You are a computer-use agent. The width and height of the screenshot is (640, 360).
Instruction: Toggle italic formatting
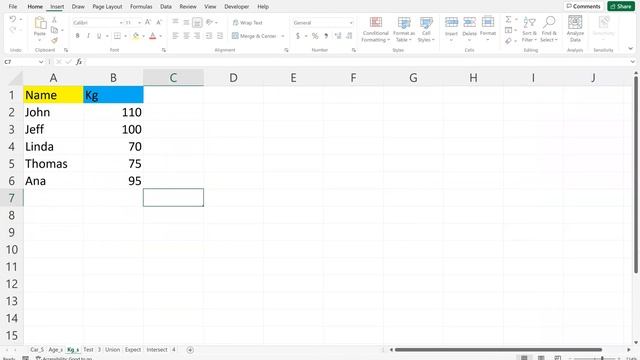(88, 36)
